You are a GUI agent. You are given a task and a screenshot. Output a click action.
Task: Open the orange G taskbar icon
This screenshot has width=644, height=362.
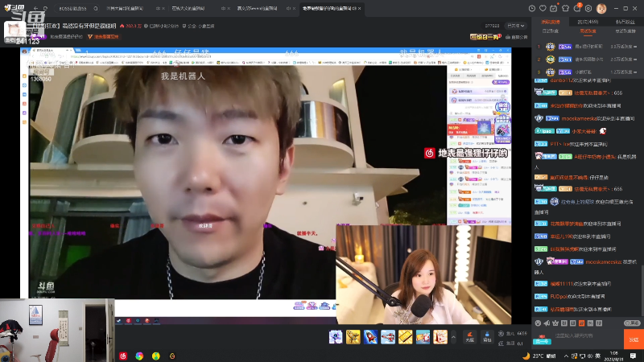172,356
